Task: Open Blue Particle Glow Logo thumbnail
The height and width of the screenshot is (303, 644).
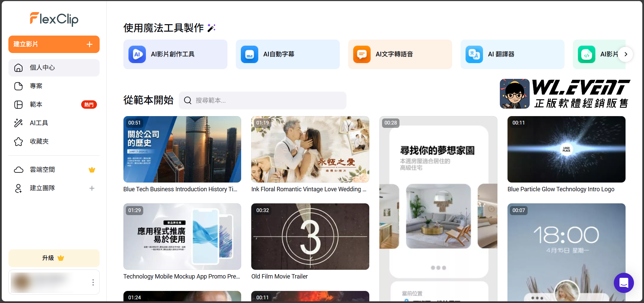Action: pyautogui.click(x=567, y=149)
